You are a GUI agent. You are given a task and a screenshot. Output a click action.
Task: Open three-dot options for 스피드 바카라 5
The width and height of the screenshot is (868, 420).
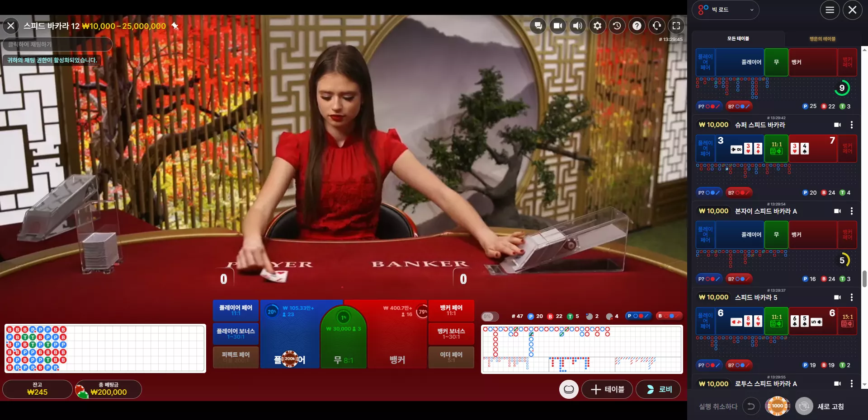tap(852, 297)
